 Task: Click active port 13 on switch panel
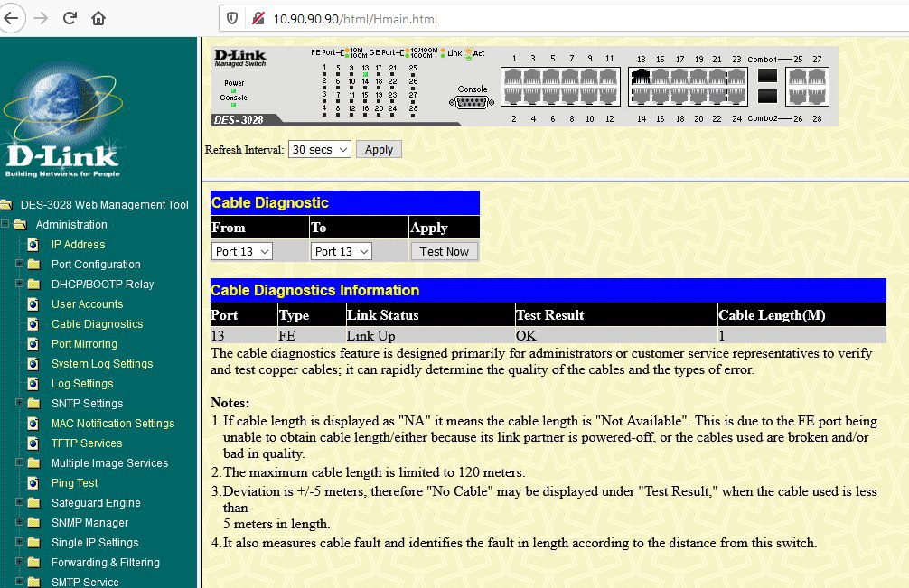tap(641, 77)
